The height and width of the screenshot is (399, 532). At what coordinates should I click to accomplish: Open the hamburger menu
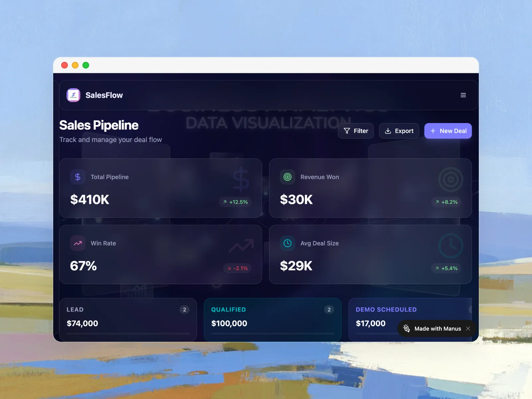tap(463, 95)
